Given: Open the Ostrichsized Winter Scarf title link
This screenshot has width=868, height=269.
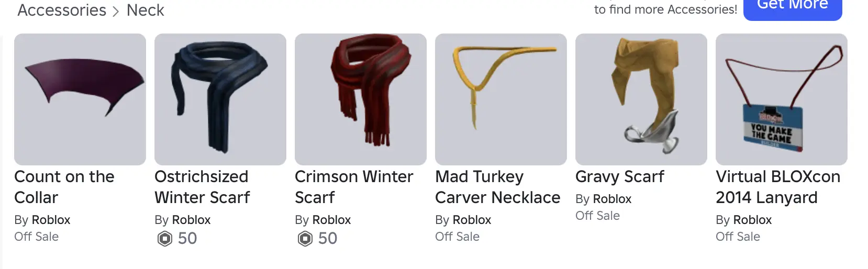Looking at the screenshot, I should point(202,187).
